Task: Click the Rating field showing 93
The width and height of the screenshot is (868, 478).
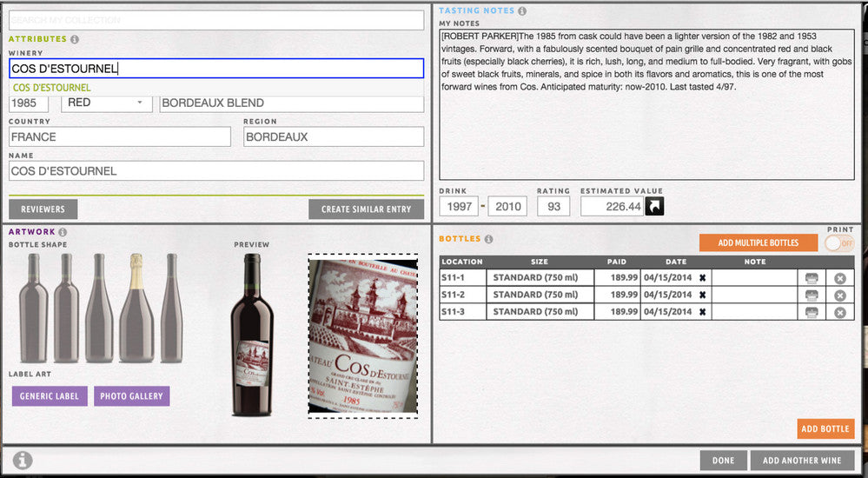Action: 553,206
